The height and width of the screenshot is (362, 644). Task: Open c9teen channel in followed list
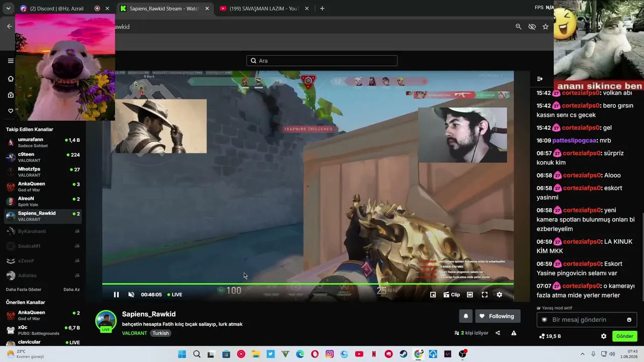[43, 157]
